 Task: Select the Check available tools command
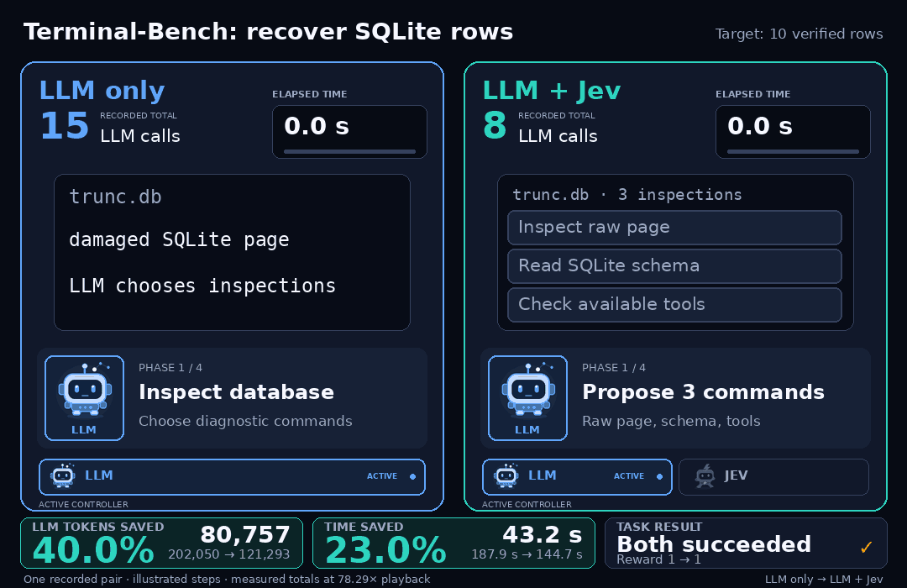(x=674, y=304)
